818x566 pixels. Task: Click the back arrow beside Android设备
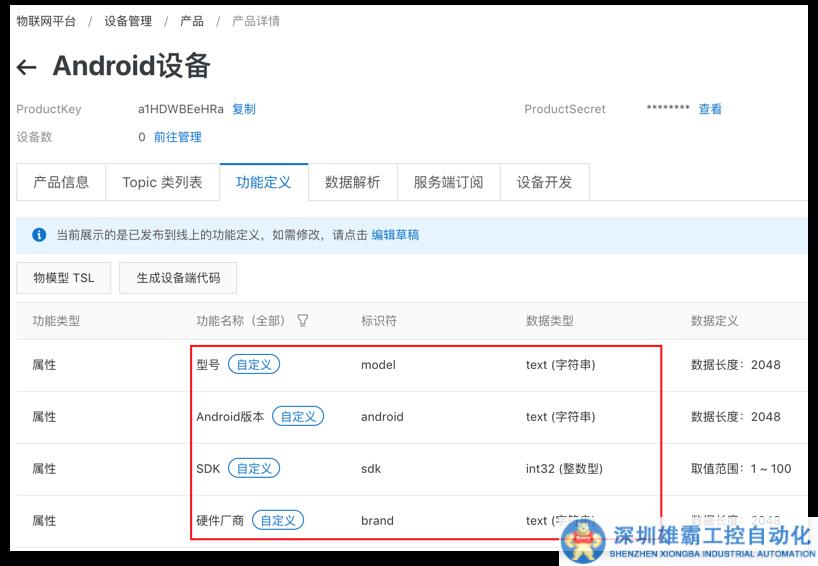(x=27, y=68)
